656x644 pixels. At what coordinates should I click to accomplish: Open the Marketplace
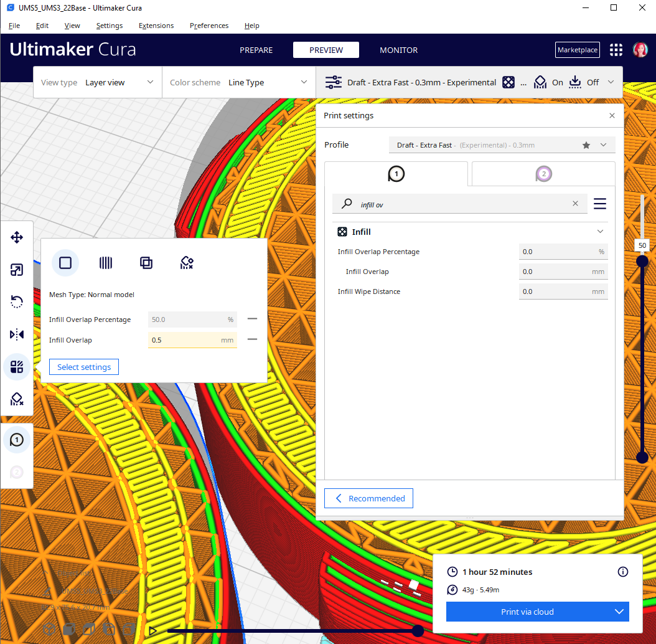(577, 50)
